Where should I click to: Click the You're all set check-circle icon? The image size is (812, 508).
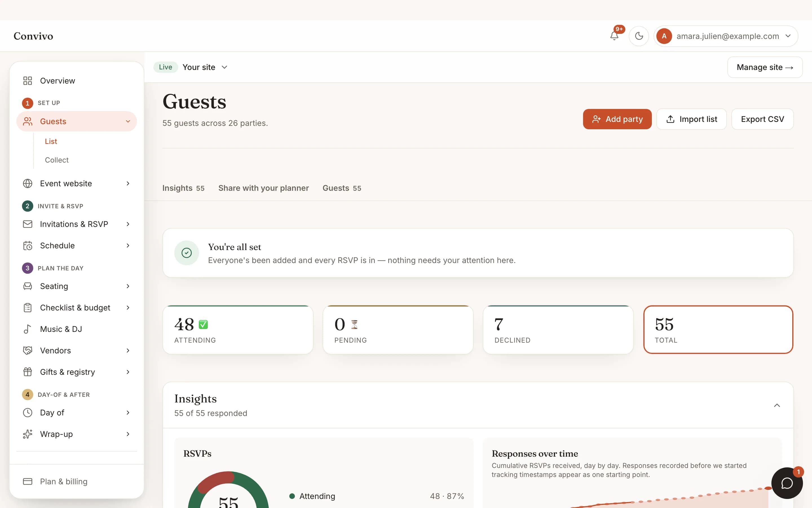(187, 253)
